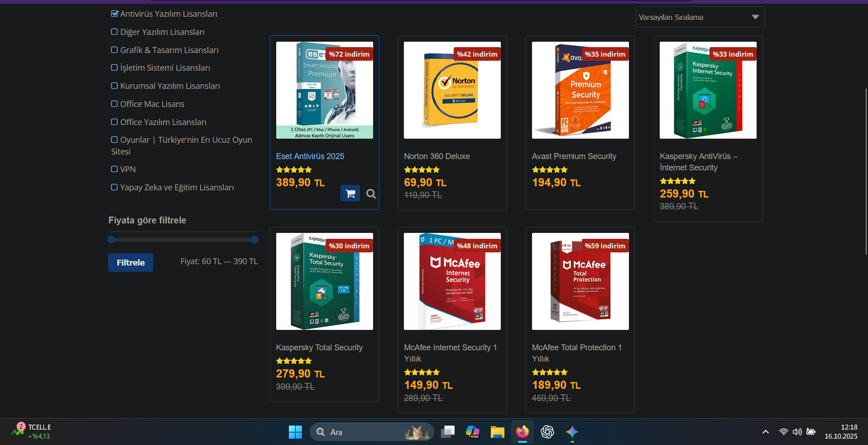Enable Office Yazılım Lisansları checkbox
868x445 pixels.
[x=115, y=122]
